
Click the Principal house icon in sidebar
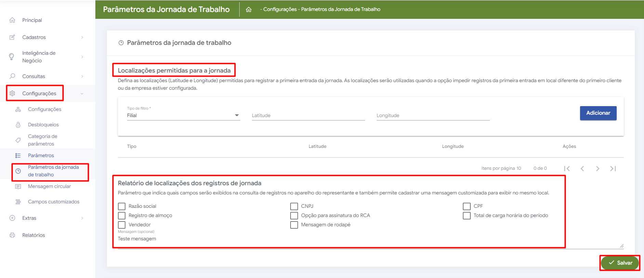12,20
